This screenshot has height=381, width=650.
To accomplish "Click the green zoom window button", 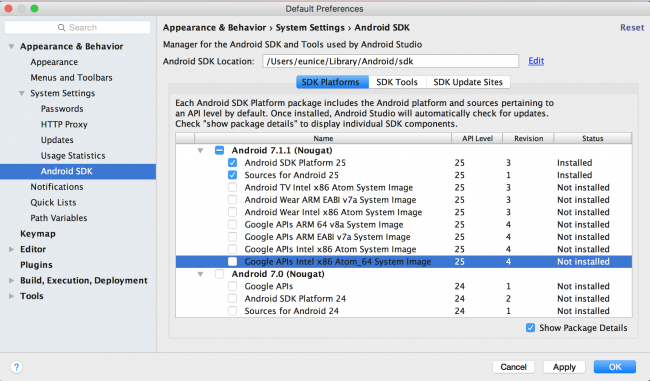I will [34, 8].
